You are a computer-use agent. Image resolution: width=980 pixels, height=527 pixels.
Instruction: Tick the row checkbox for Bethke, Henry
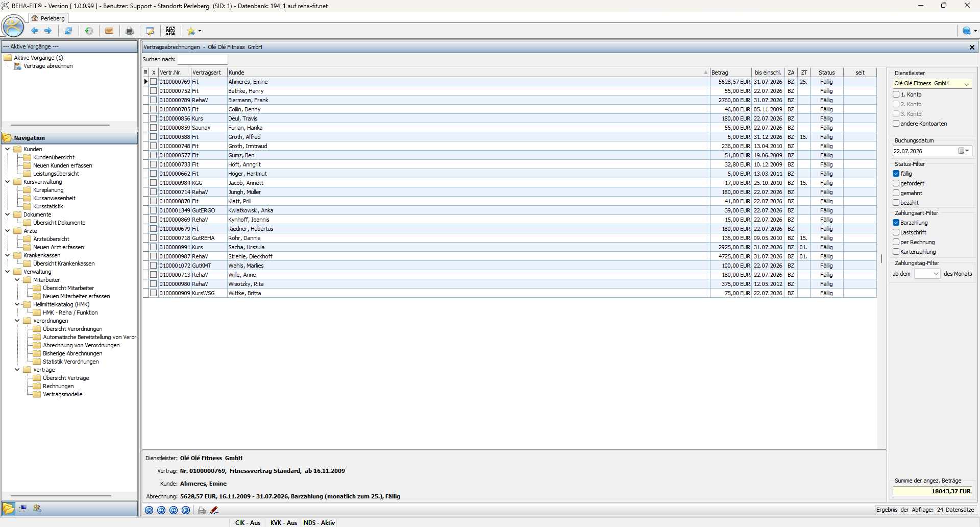click(153, 91)
